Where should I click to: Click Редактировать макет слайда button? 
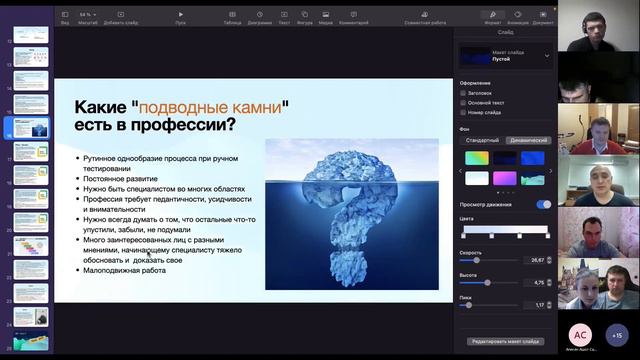click(x=505, y=341)
